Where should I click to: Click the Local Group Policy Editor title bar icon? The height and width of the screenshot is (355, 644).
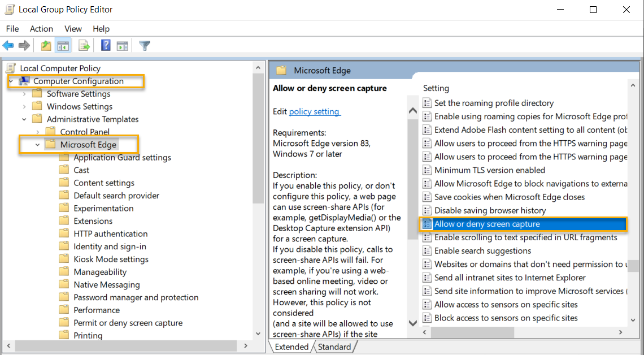pyautogui.click(x=9, y=9)
